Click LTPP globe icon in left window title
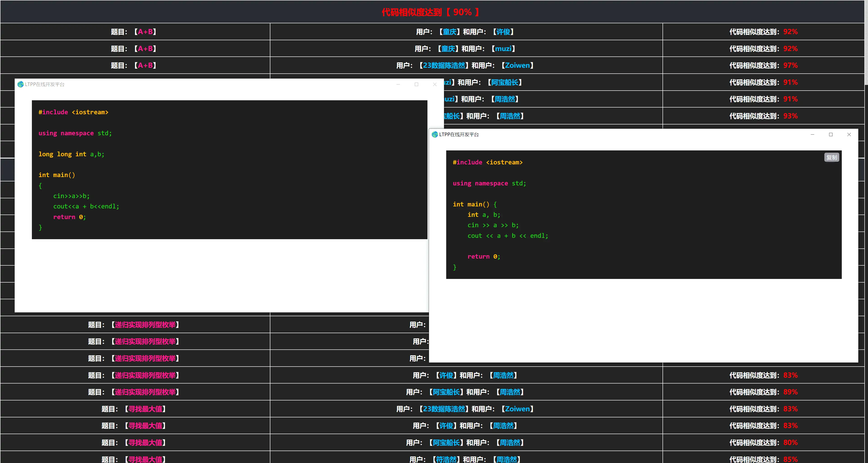The image size is (868, 463). (21, 84)
